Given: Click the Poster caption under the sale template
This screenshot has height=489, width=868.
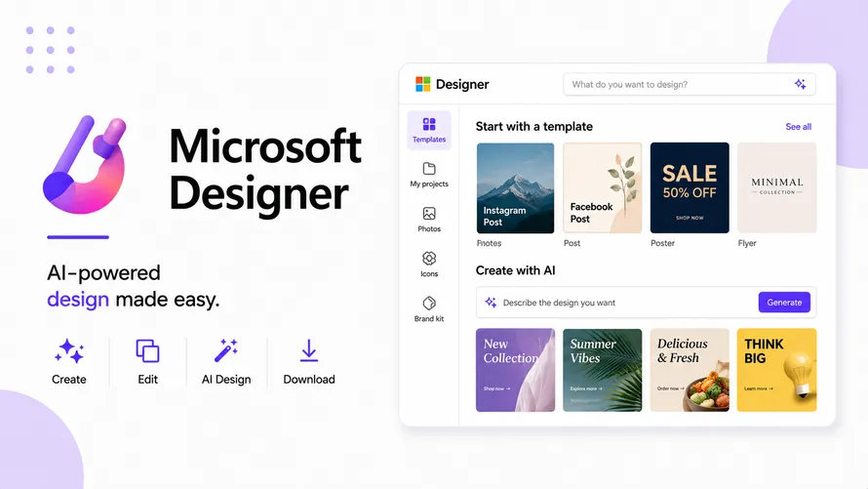Looking at the screenshot, I should click(662, 243).
